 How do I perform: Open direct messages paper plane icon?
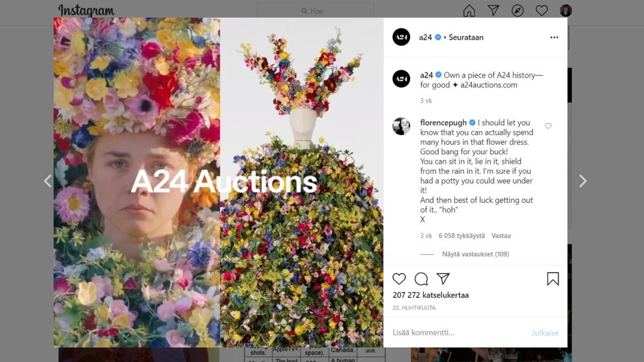[494, 11]
